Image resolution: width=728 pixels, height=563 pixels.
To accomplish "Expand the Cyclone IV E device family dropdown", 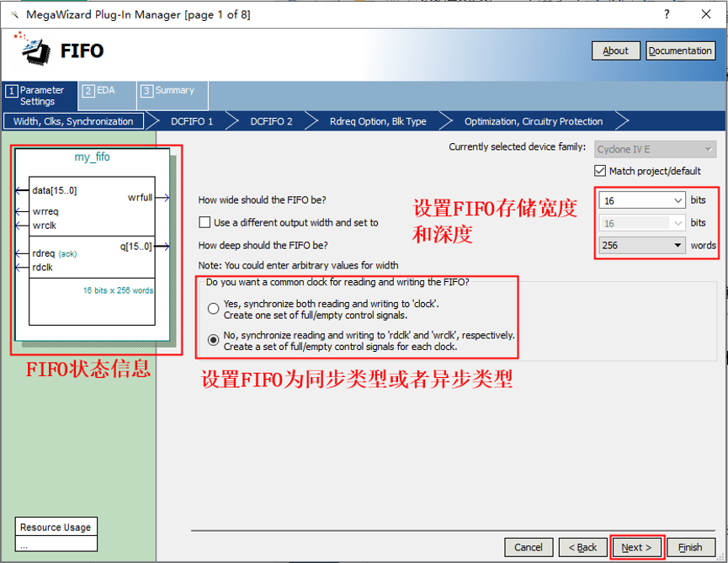I will (655, 150).
